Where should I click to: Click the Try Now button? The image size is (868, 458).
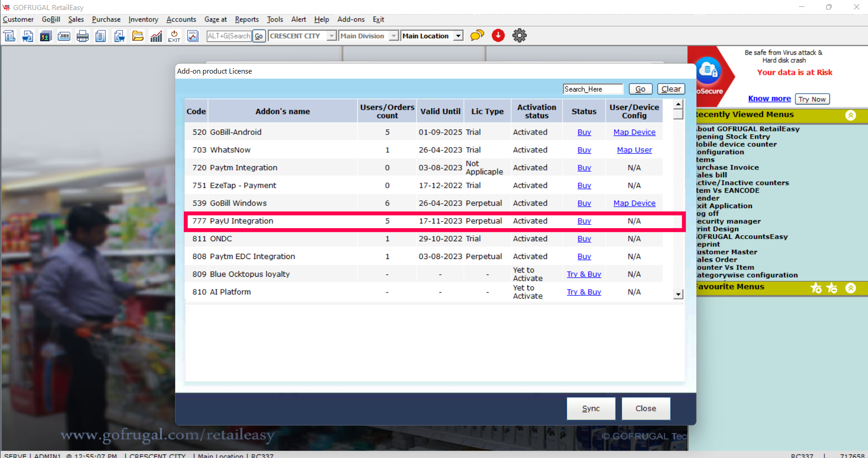coord(812,99)
